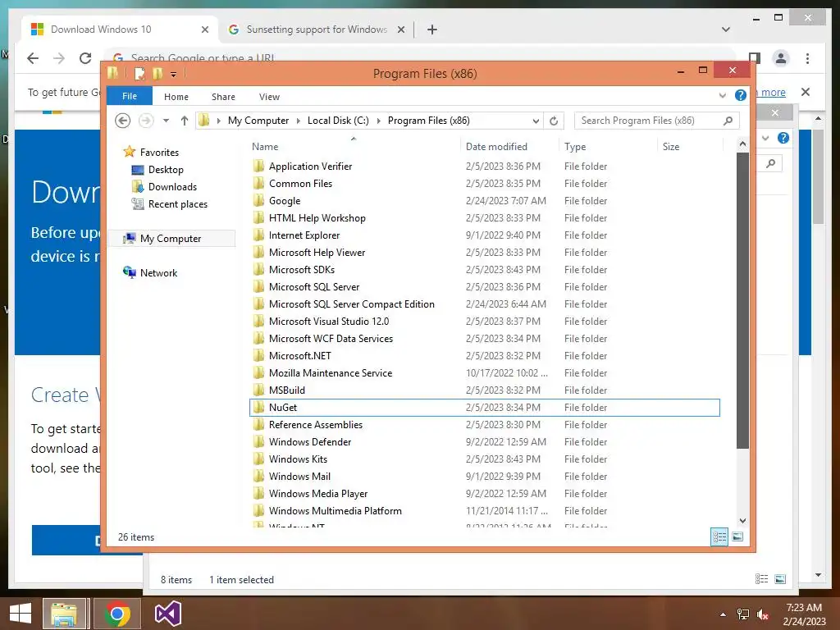Click the scroll down arrow in file list
Image resolution: width=840 pixels, height=630 pixels.
(742, 520)
